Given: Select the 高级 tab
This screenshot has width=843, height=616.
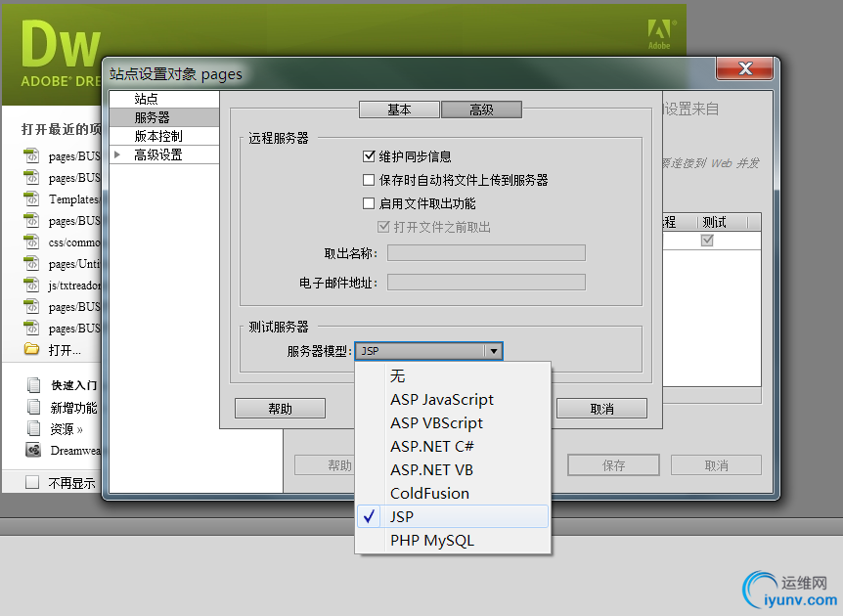Looking at the screenshot, I should [x=481, y=110].
